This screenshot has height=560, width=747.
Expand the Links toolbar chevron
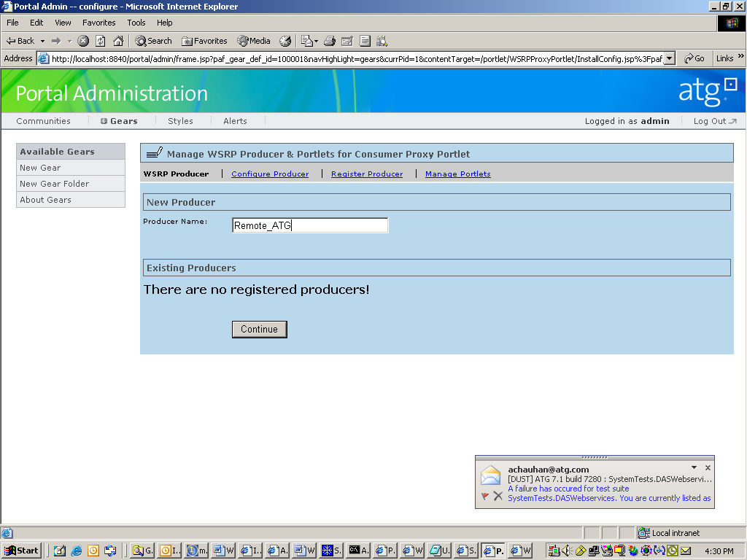coord(741,56)
